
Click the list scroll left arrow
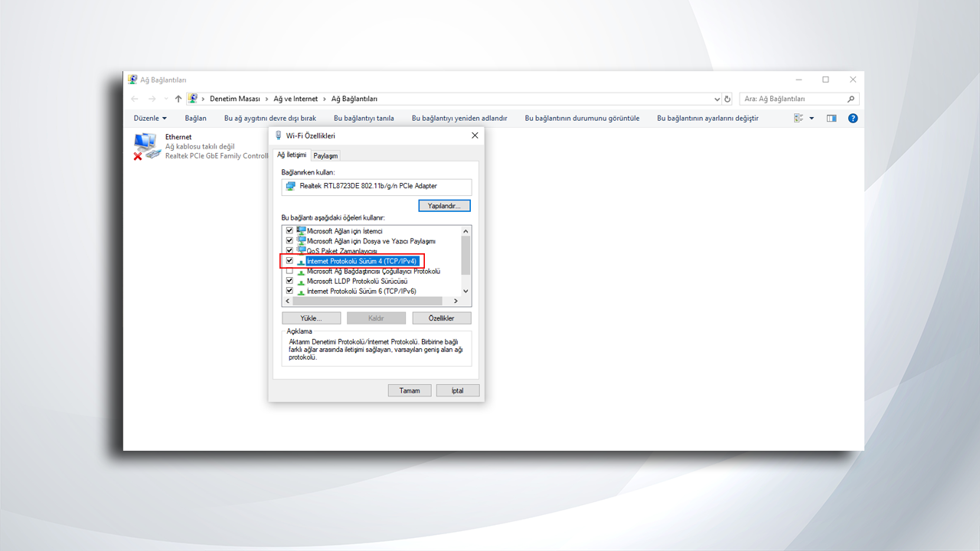click(x=287, y=301)
